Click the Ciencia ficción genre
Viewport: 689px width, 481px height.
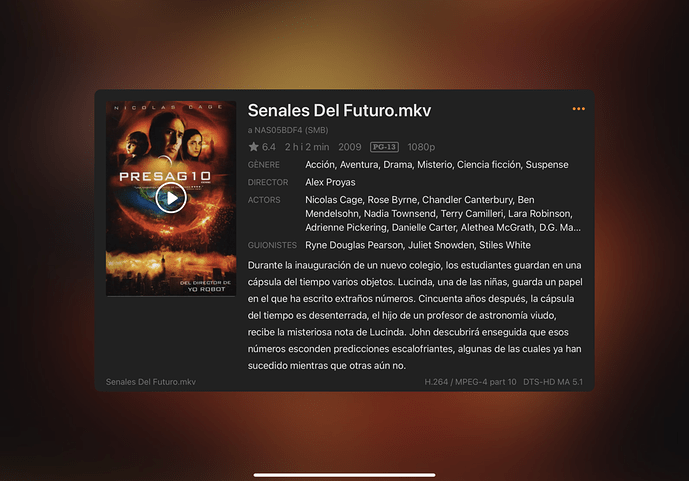tap(488, 165)
